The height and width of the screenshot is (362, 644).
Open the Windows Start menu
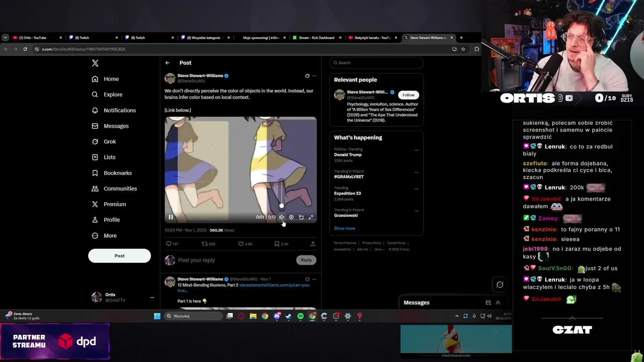pyautogui.click(x=157, y=316)
